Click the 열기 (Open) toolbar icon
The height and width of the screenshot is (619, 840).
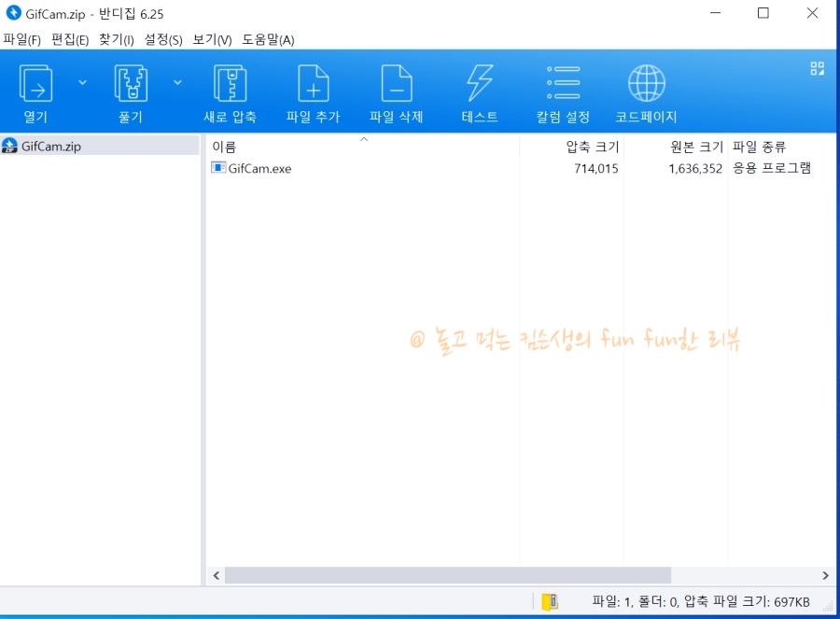click(35, 84)
